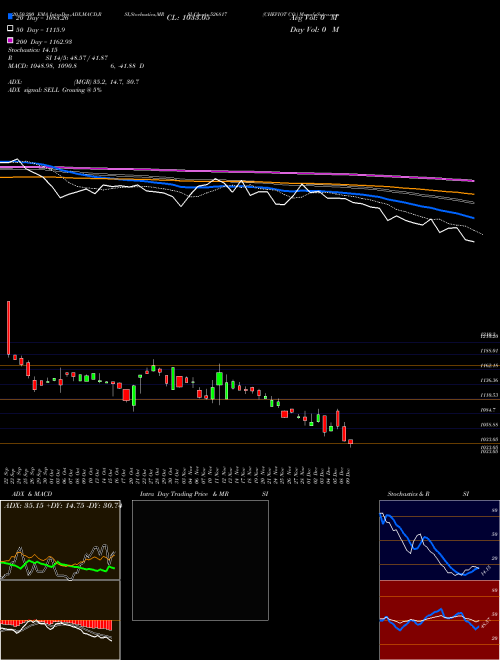
Task: Click the 'Stochastics & R' panel title
Action: tap(408, 494)
